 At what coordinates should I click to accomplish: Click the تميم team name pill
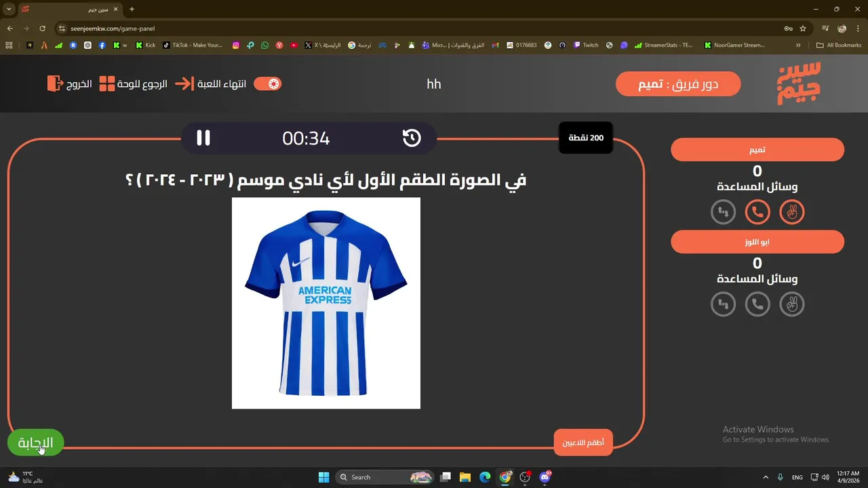(757, 150)
